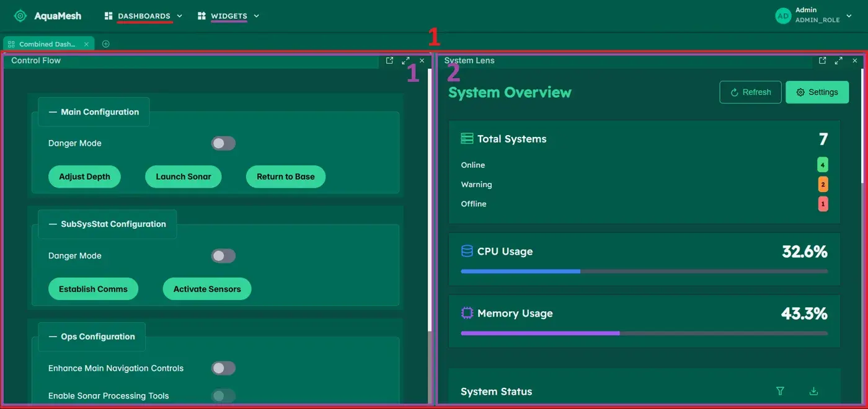Click the Online count badge 4

click(823, 165)
